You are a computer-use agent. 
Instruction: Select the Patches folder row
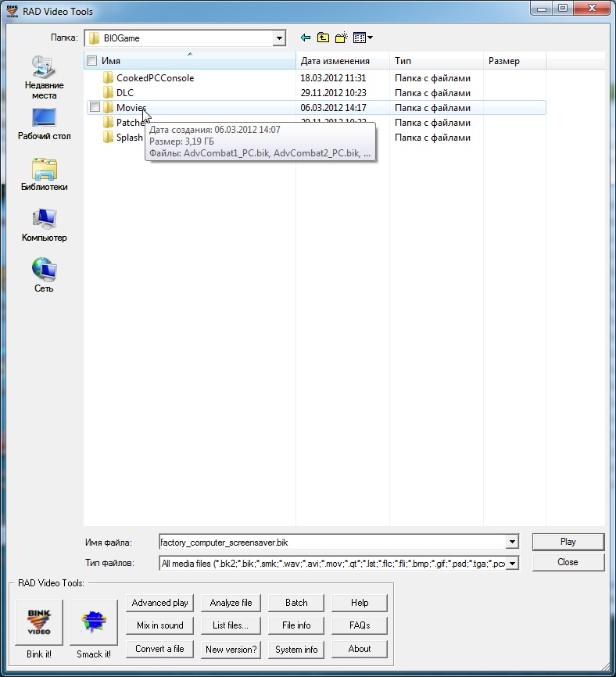(x=316, y=123)
